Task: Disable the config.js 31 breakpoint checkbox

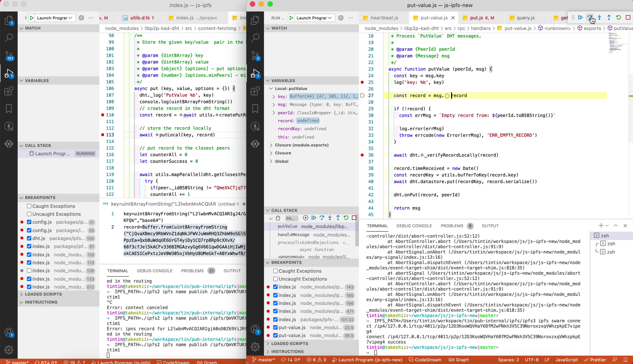Action: [x=29, y=222]
